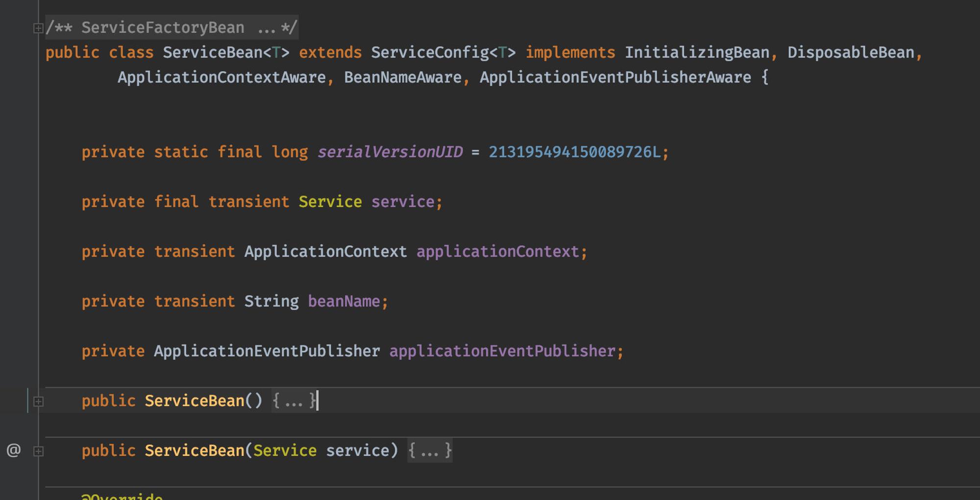Click the folded {...} body of ServiceBean(Service service)
This screenshot has width=980, height=500.
[430, 451]
